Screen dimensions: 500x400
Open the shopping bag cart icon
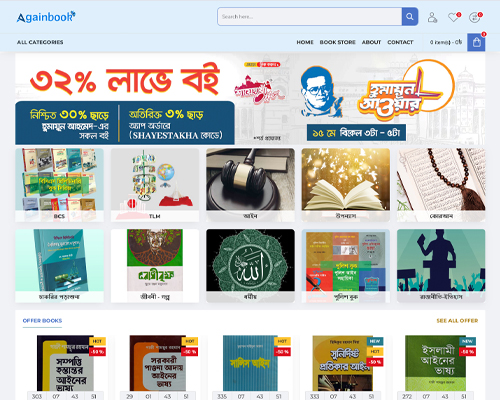coord(476,42)
